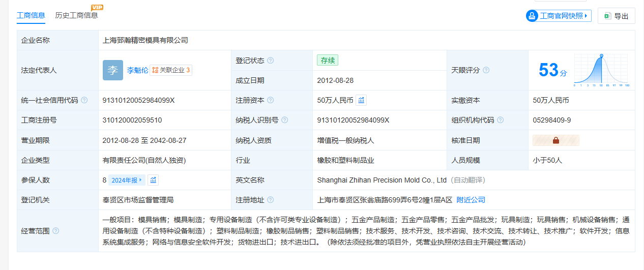Click industry value 橡胶和塑料制品业
This screenshot has height=270, width=644.
pos(345,160)
